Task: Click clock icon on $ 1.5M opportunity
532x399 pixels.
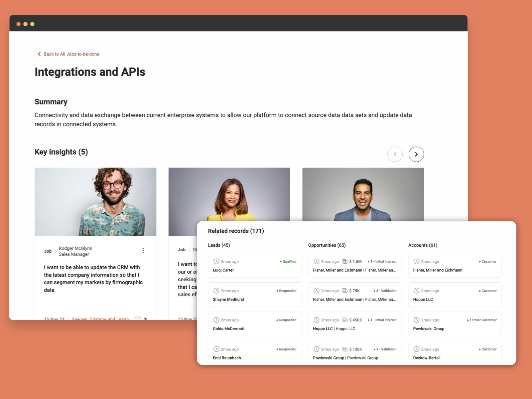Action: 317,261
